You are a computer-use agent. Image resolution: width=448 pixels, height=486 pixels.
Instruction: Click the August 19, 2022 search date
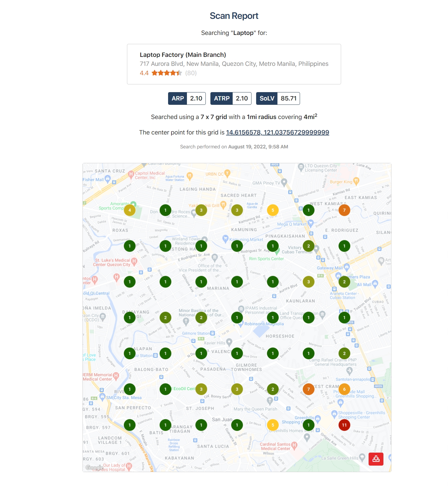(x=258, y=147)
